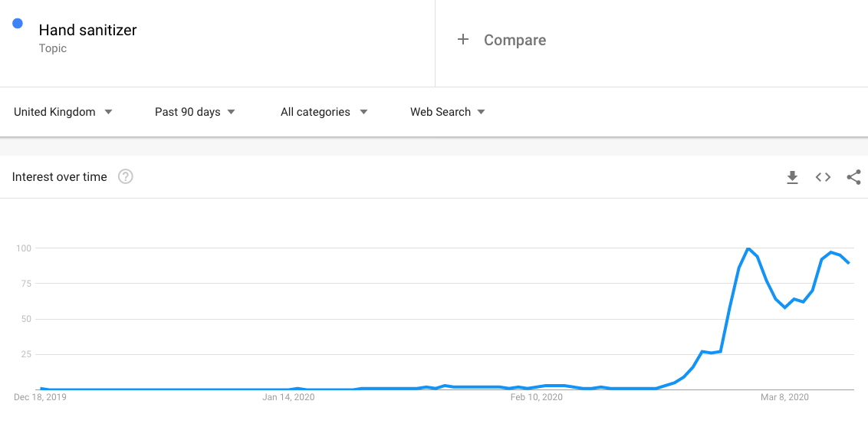Download the interest over time data

792,177
